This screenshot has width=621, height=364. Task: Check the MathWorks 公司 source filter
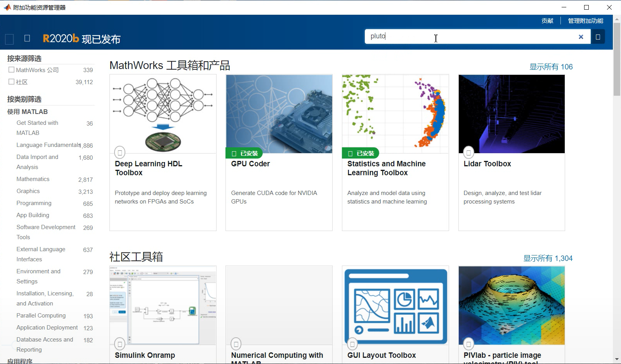click(12, 70)
